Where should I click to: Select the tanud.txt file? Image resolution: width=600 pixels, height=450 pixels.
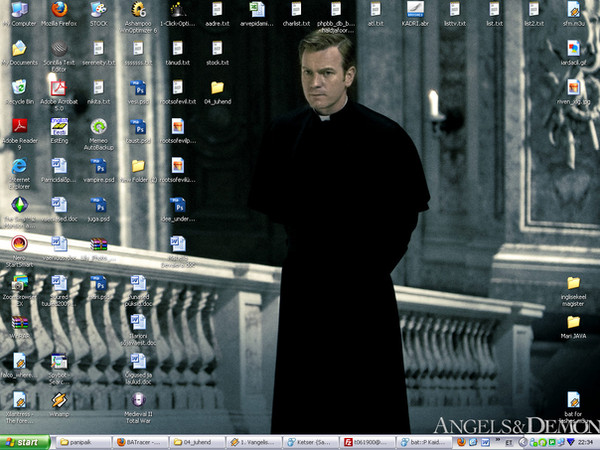click(x=178, y=48)
